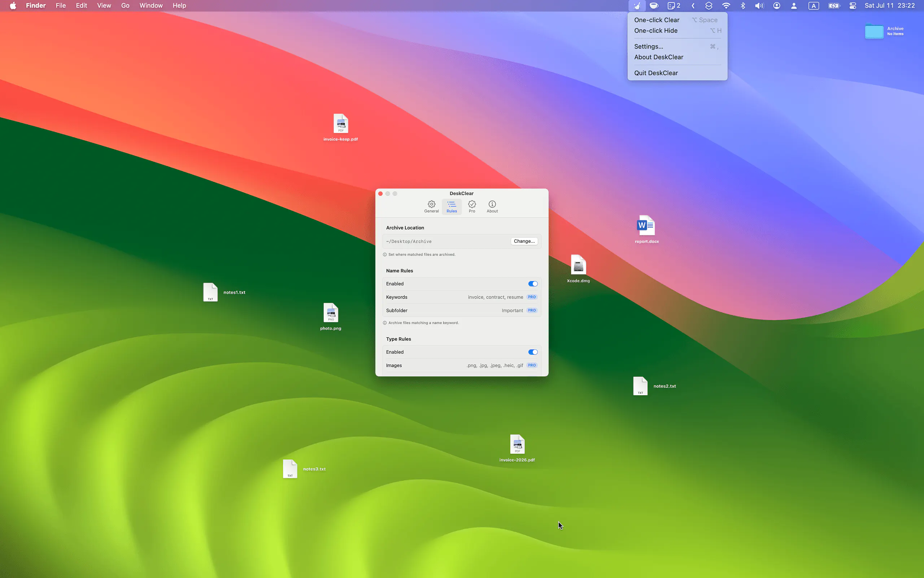Image resolution: width=924 pixels, height=578 pixels.
Task: Click the stacked layers menu bar icon
Action: pos(709,6)
